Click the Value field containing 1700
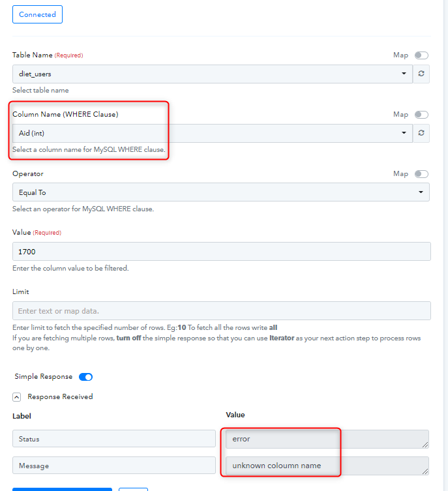The height and width of the screenshot is (491, 448). pos(222,252)
